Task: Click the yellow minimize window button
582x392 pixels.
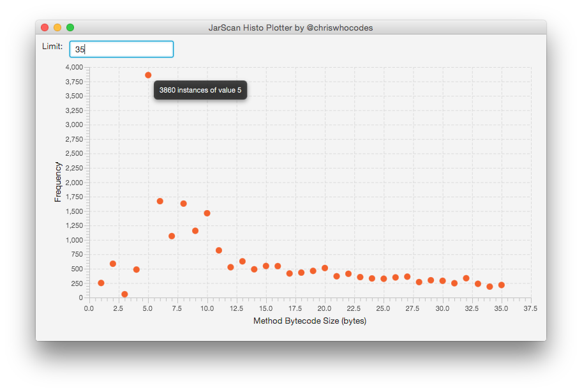Action: (x=57, y=27)
